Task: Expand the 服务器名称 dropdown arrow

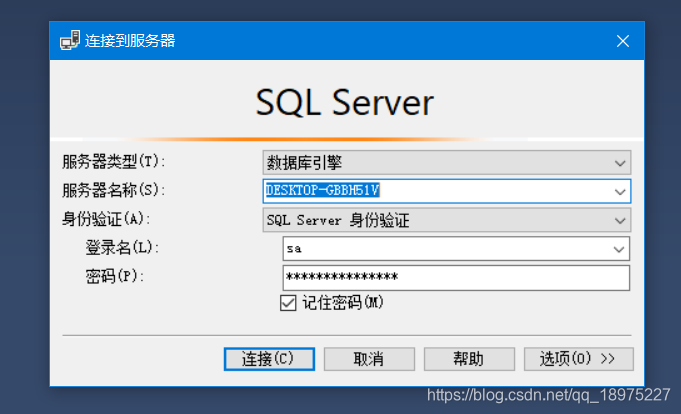Action: (620, 192)
